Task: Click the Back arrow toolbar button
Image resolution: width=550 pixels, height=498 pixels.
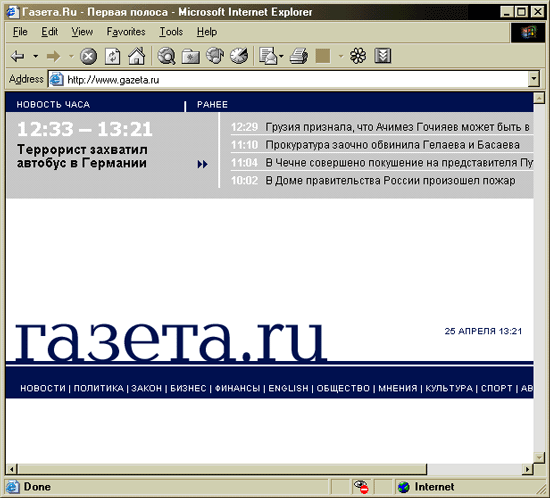Action: (x=18, y=56)
